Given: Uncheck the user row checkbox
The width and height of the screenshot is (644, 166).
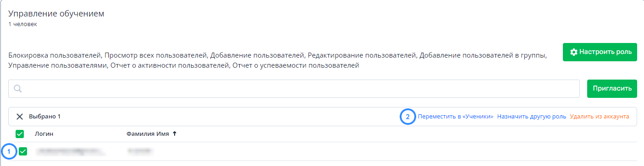Looking at the screenshot, I should coord(23,151).
